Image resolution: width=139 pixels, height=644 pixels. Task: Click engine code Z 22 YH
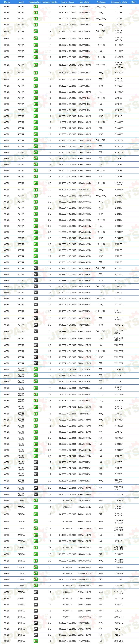(119, 586)
